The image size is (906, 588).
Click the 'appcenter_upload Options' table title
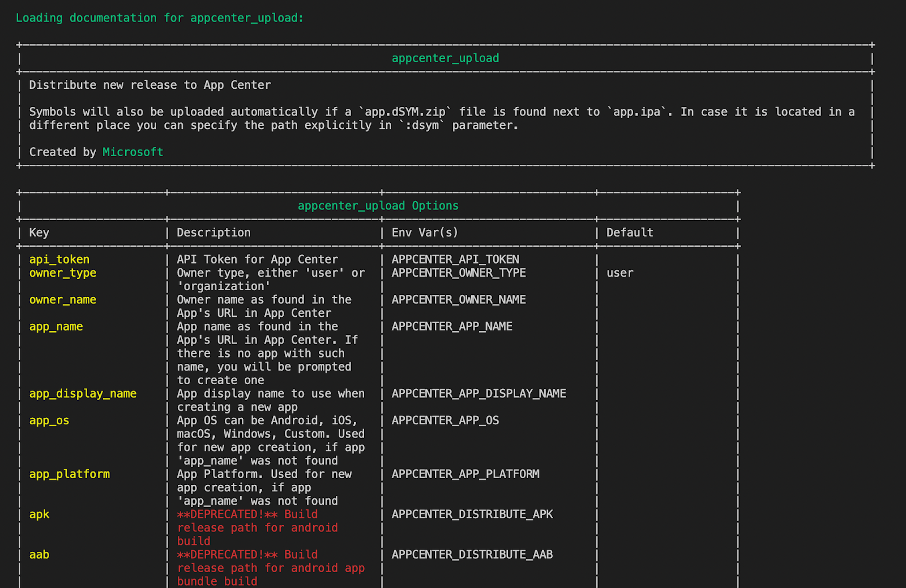[378, 206]
